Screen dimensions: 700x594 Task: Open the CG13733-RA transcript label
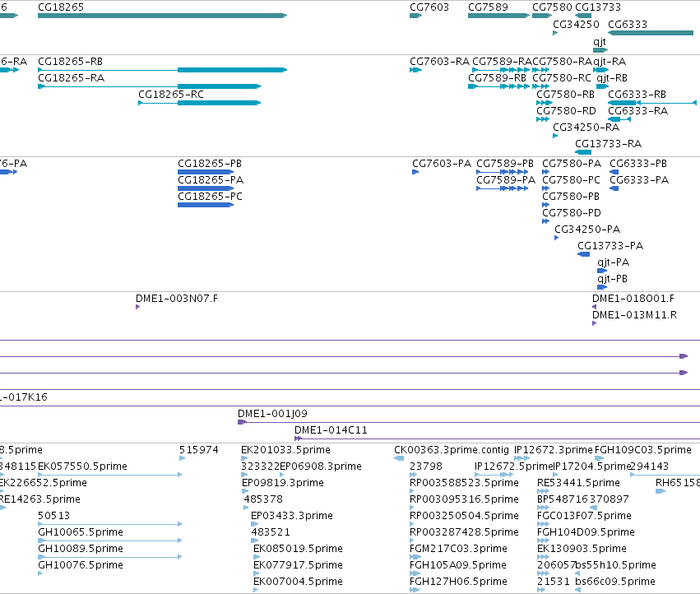click(608, 143)
